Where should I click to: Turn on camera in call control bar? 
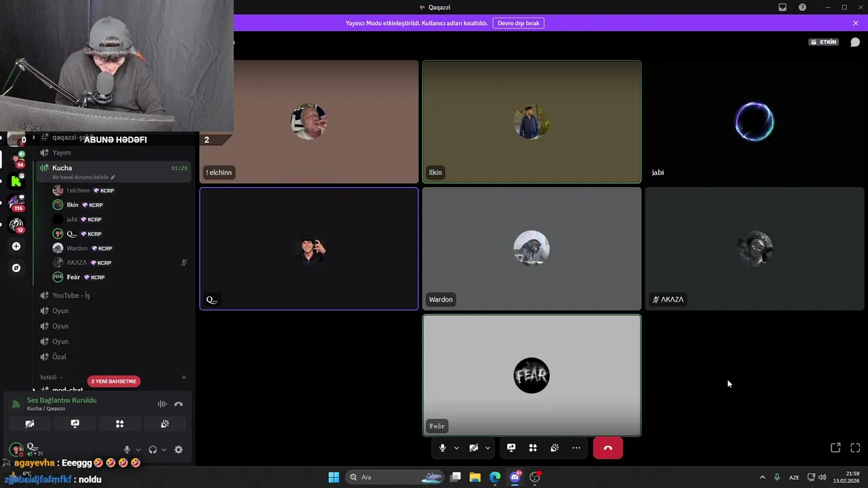473,448
